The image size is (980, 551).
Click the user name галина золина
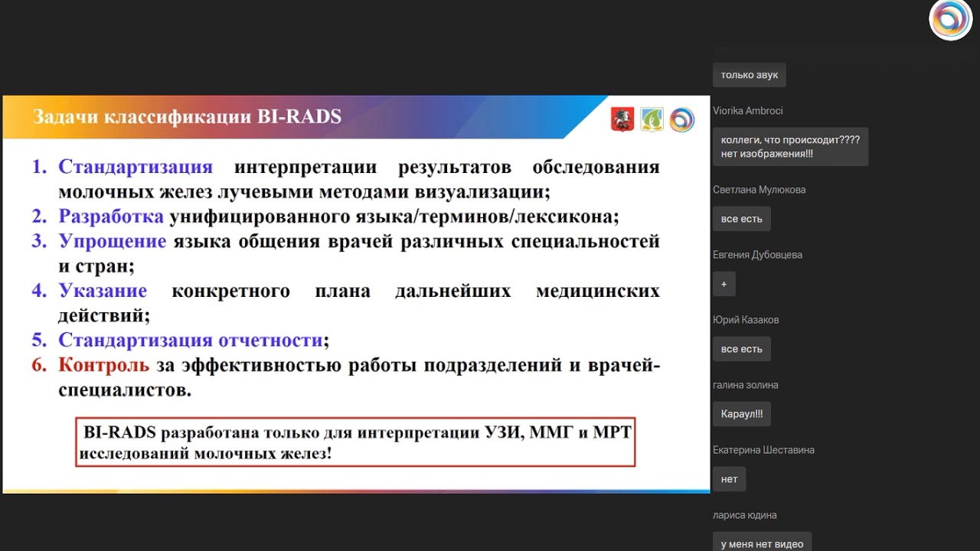746,385
